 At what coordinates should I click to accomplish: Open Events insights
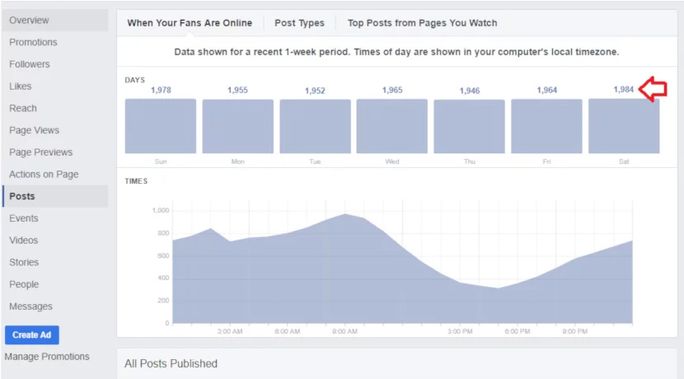coord(24,218)
